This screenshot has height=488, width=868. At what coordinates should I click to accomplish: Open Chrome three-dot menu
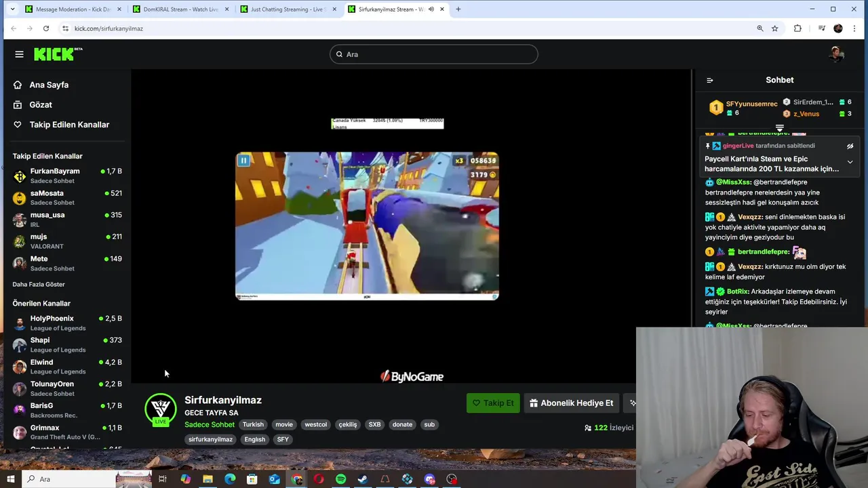pyautogui.click(x=854, y=28)
